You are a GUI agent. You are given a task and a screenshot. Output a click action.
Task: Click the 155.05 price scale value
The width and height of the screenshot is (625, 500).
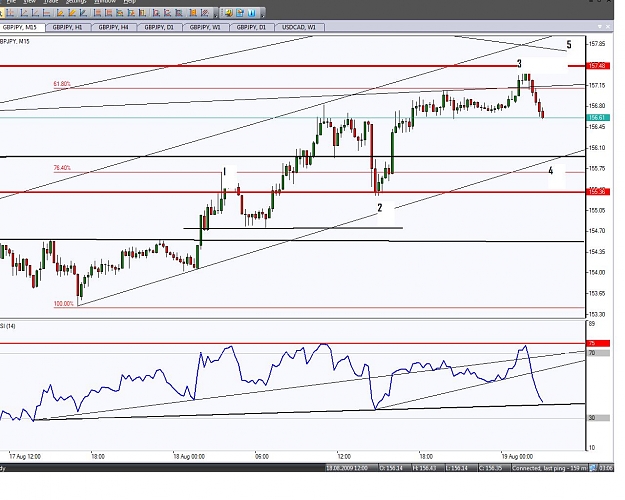pyautogui.click(x=597, y=210)
